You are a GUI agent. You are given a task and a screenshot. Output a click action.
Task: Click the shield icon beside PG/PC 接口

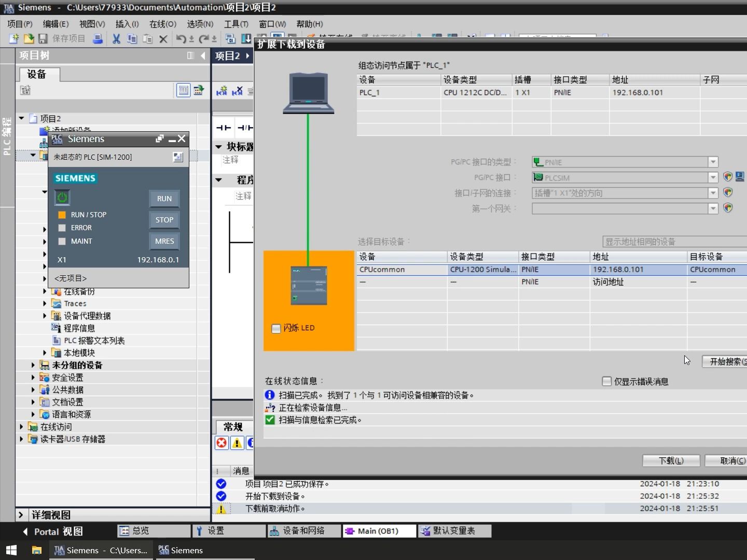[728, 177]
